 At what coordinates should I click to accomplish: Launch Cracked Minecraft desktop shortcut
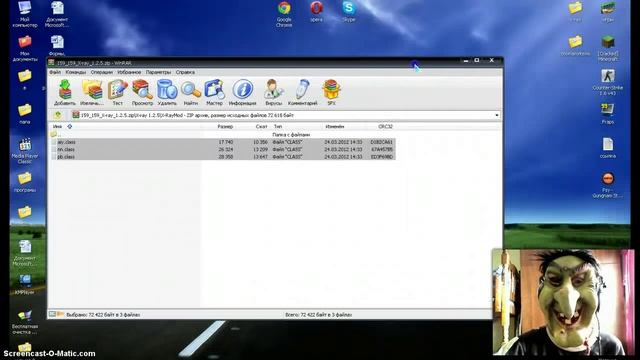click(x=608, y=49)
